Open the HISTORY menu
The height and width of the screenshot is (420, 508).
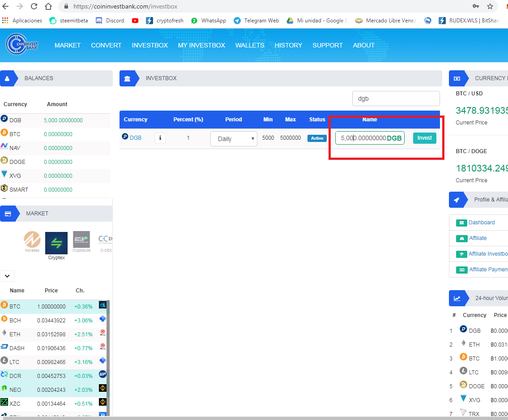click(288, 45)
